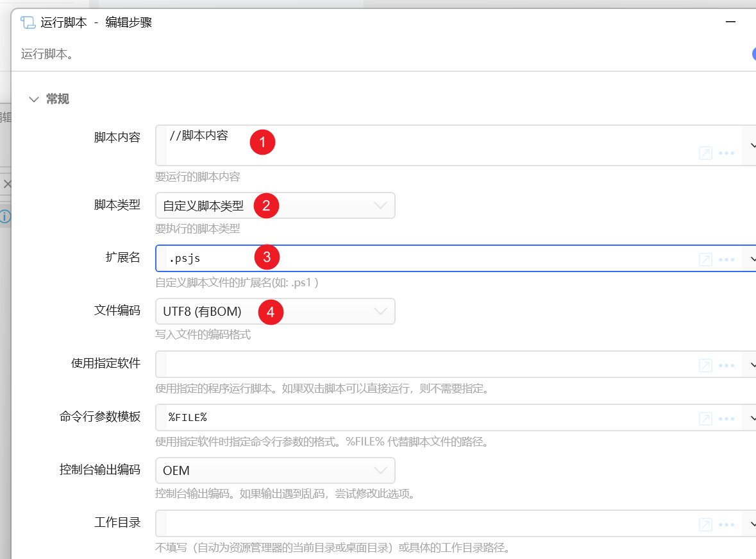Open the three-dots menu in 命令行参数模板 field
Viewport: 756px width, 559px height.
(x=726, y=418)
